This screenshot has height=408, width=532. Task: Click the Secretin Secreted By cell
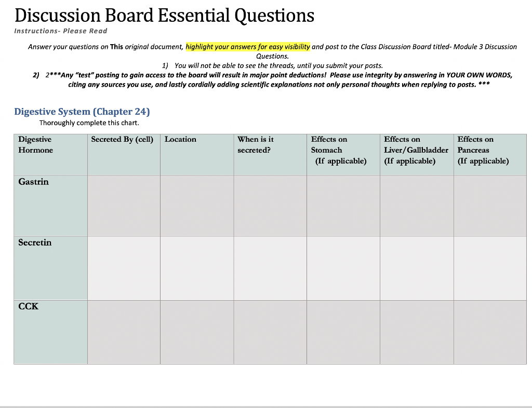pos(124,268)
